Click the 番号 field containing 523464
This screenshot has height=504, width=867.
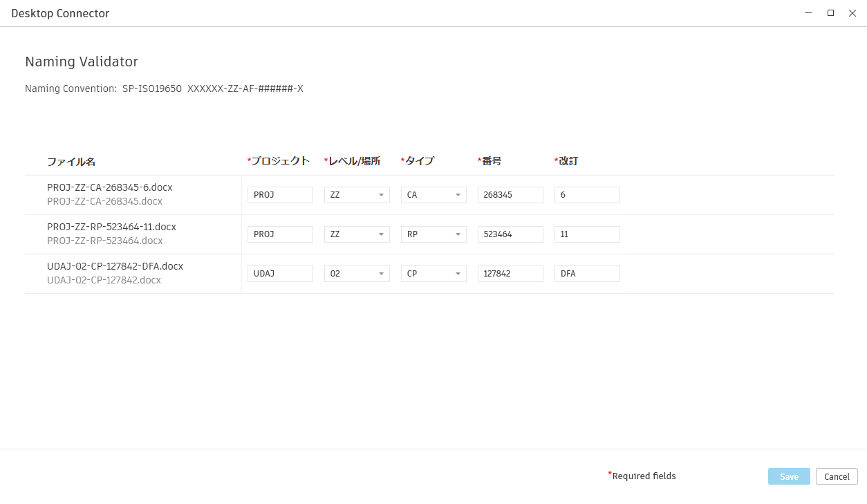coord(510,234)
